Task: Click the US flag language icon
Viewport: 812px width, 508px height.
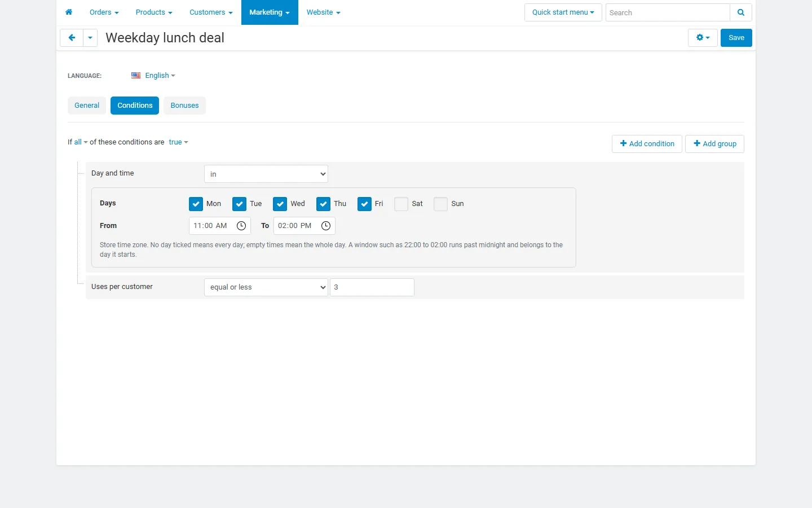Action: [x=136, y=76]
